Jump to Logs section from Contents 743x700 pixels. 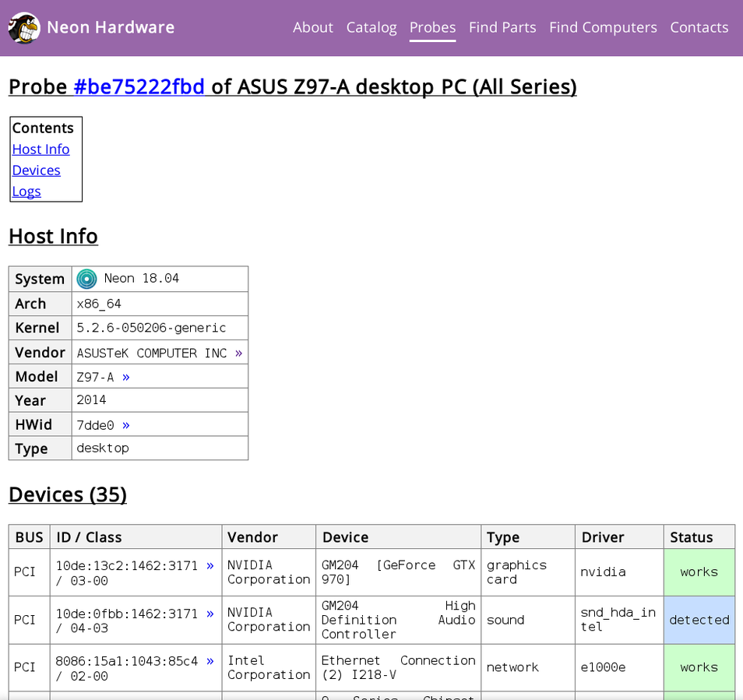26,192
